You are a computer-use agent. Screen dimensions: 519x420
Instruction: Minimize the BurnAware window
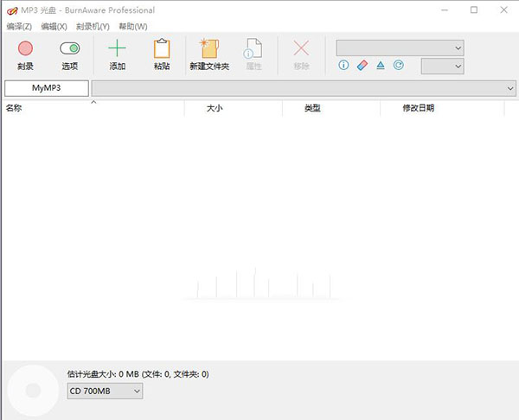[445, 10]
